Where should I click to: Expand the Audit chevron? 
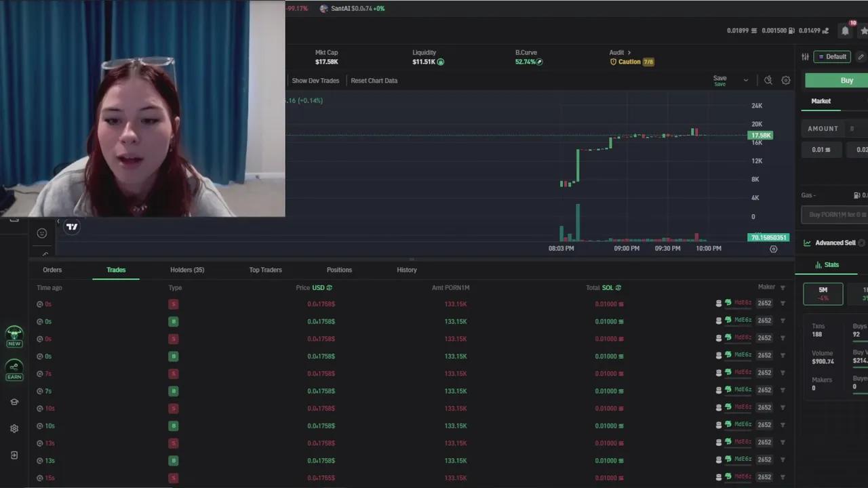coord(629,52)
